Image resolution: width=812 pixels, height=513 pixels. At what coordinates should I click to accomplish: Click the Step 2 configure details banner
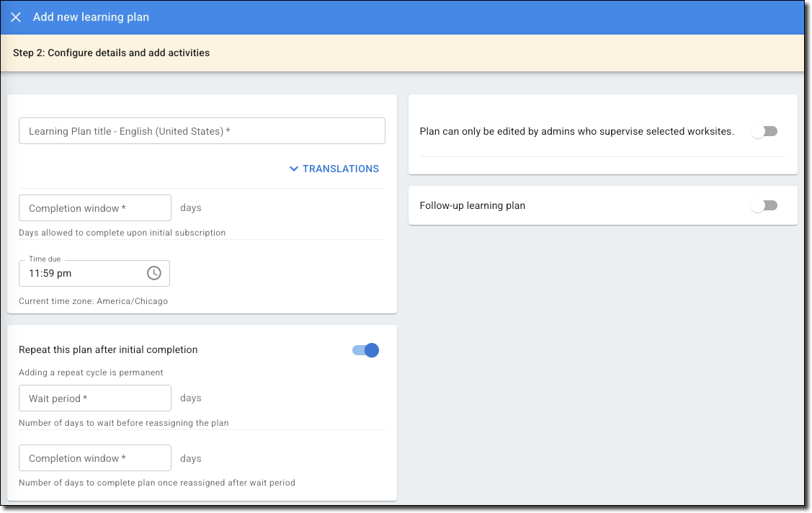pos(112,53)
